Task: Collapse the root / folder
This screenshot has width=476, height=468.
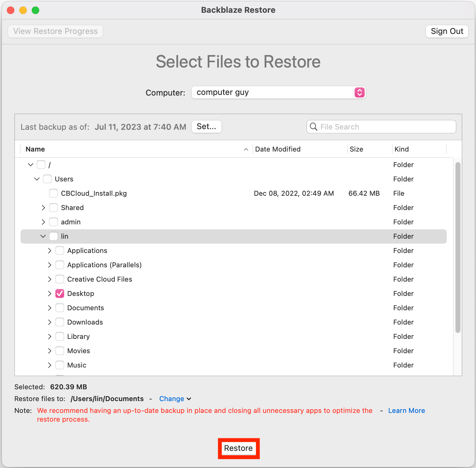Action: click(30, 165)
